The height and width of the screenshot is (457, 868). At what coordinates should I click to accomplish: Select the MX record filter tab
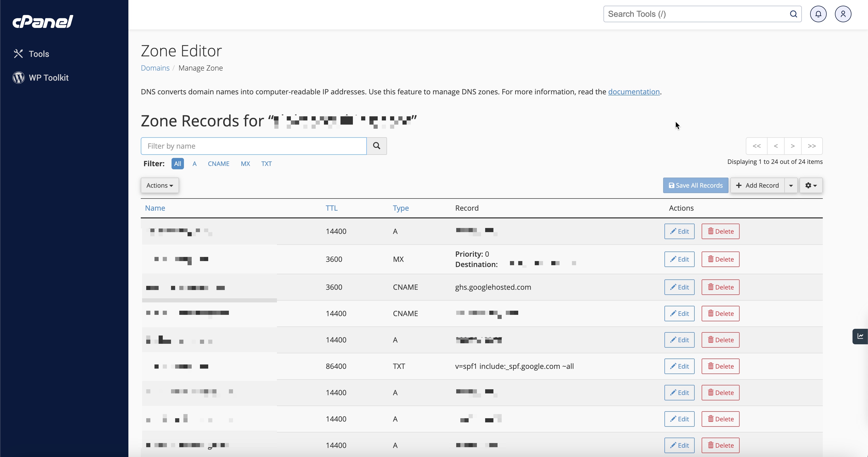tap(246, 164)
